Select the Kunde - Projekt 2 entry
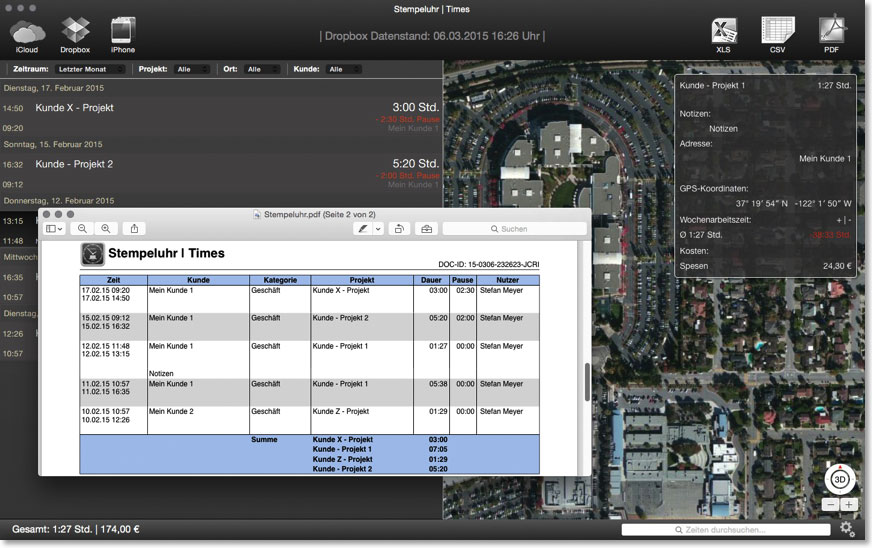The width and height of the screenshot is (872, 548). click(x=221, y=173)
